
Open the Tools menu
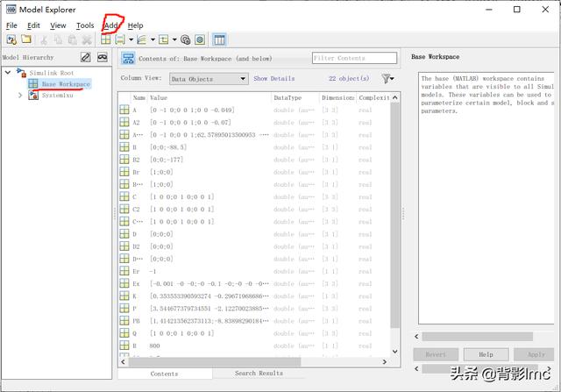[x=85, y=25]
